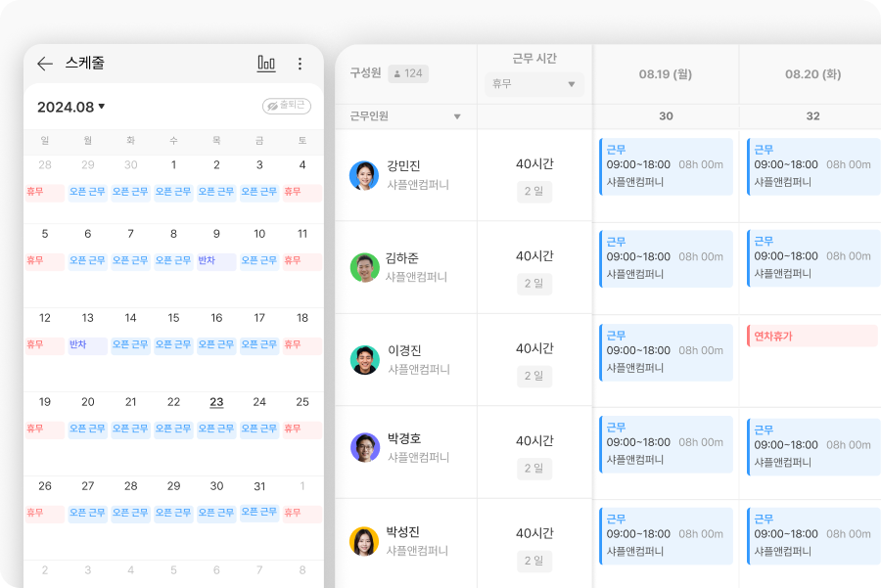Click the back arrow beside 스케줄
Viewport: 881px width, 588px height.
(x=44, y=63)
